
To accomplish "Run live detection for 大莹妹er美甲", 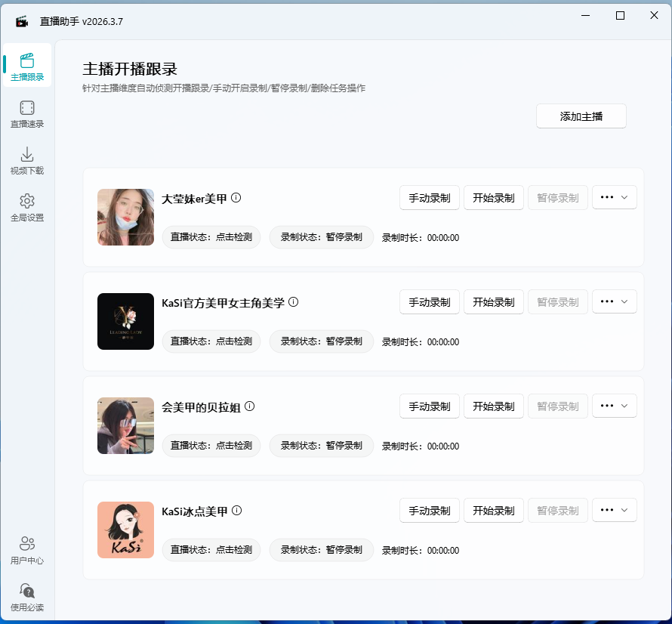I will click(x=211, y=236).
